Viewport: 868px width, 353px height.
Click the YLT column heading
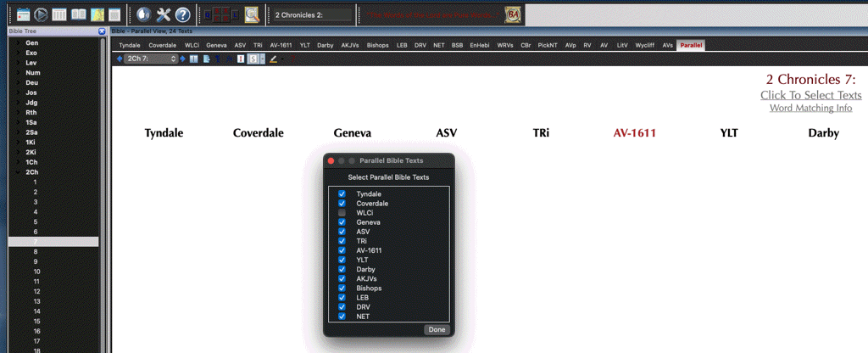(x=729, y=133)
